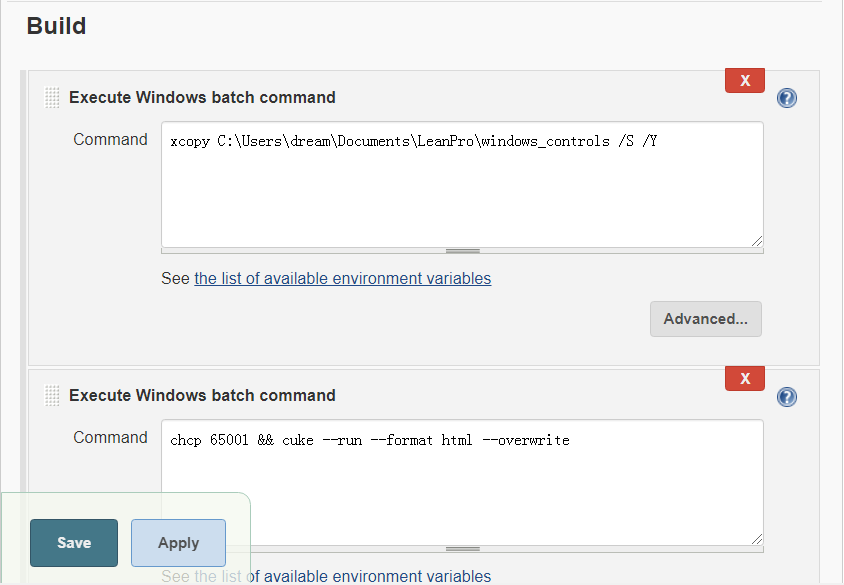Image resolution: width=844 pixels, height=585 pixels.
Task: Open the environment variables list for step one
Action: [342, 278]
